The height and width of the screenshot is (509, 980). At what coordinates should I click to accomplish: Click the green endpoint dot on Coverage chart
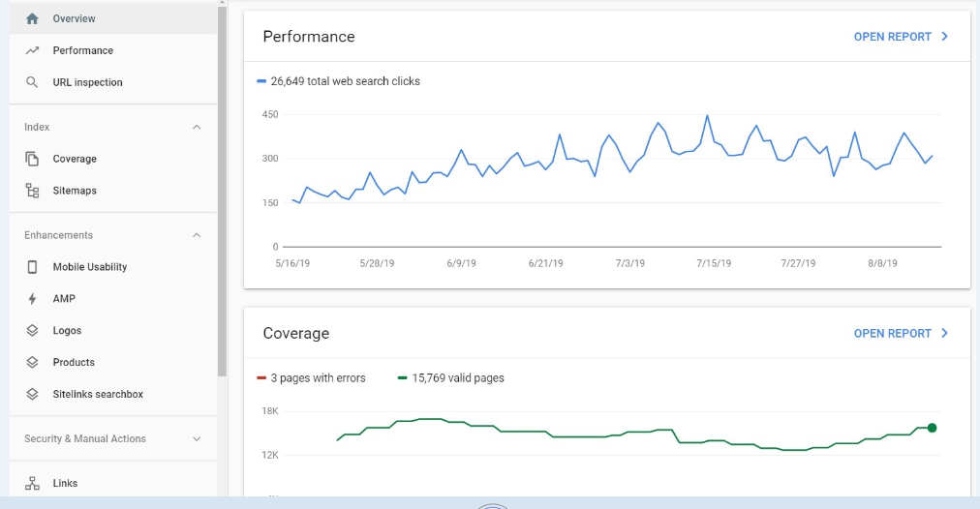pos(932,428)
